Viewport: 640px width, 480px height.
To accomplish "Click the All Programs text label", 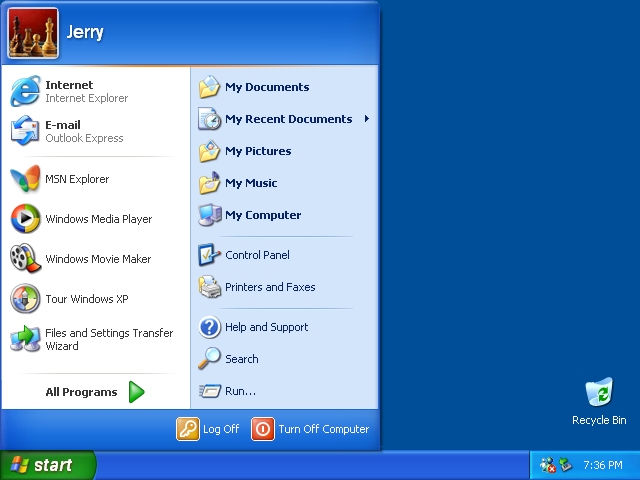I will [x=81, y=392].
